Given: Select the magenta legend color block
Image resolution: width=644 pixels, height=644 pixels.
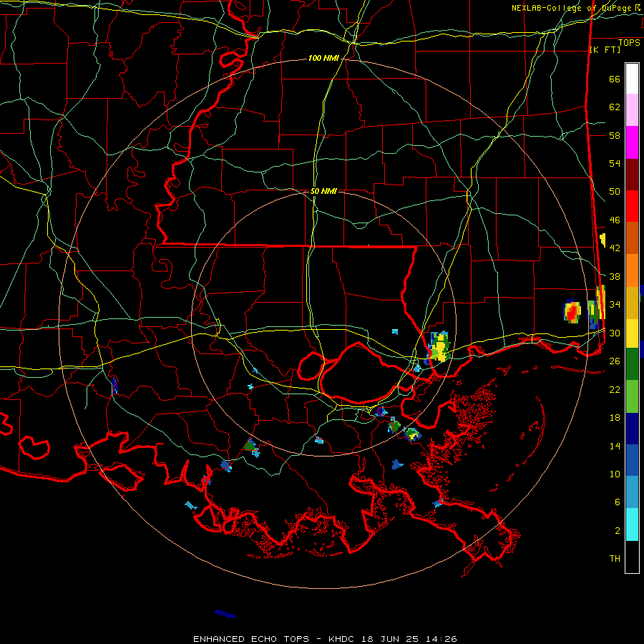Looking at the screenshot, I should pos(632,142).
